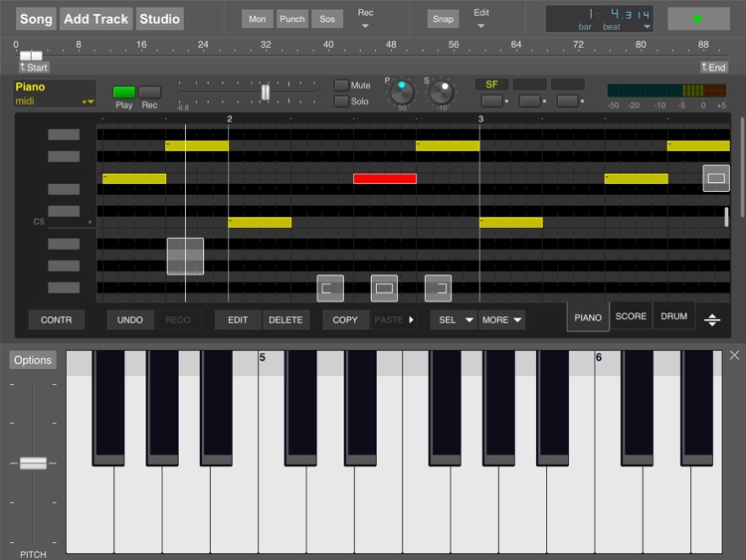Click the output level meter
The image size is (746, 560).
[667, 91]
